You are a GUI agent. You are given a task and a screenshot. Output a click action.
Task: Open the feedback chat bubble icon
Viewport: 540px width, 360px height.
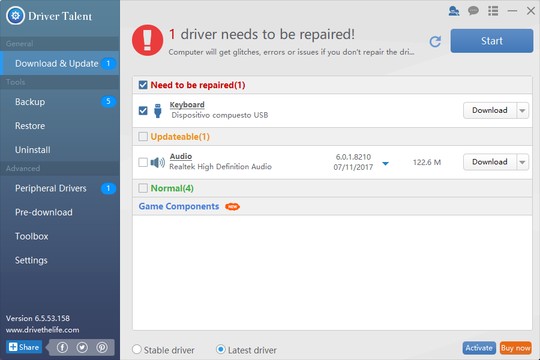474,11
